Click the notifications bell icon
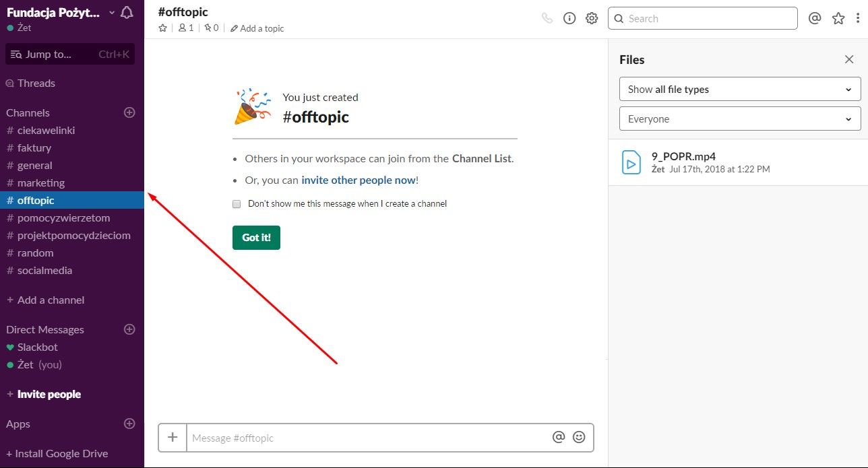Viewport: 868px width, 468px height. pos(127,12)
